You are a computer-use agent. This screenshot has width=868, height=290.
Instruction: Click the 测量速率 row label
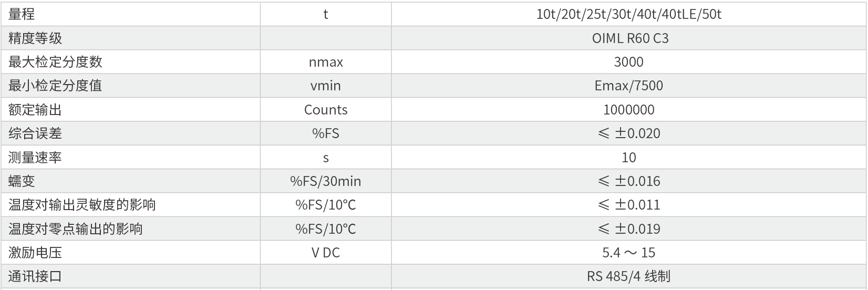point(35,158)
